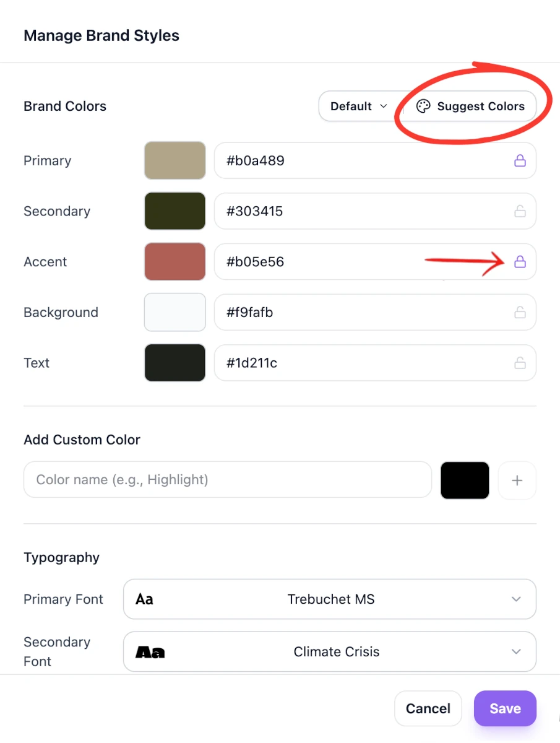Edit the Secondary hex value #303415
Screen dimensions: 560x743
tap(375, 212)
